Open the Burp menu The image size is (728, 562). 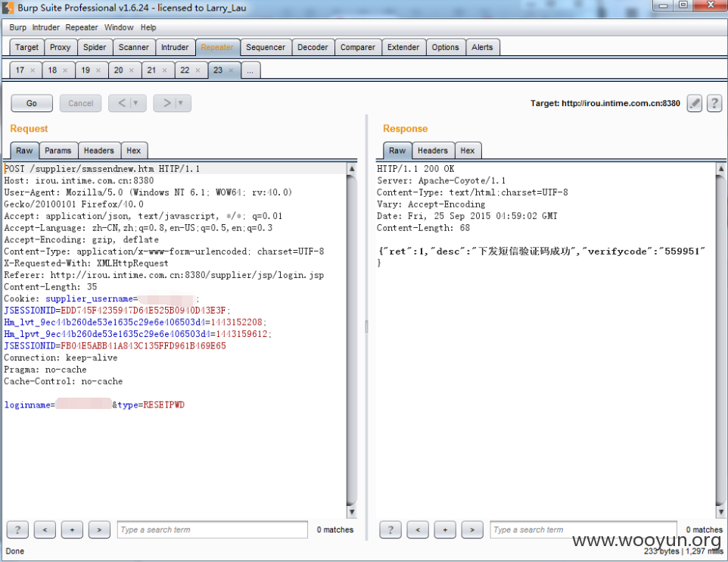point(17,27)
